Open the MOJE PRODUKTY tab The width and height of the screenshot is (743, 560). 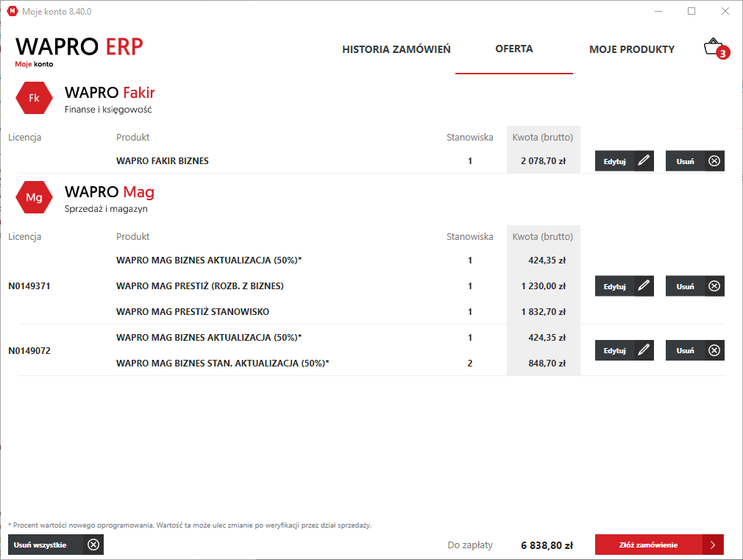pos(632,49)
